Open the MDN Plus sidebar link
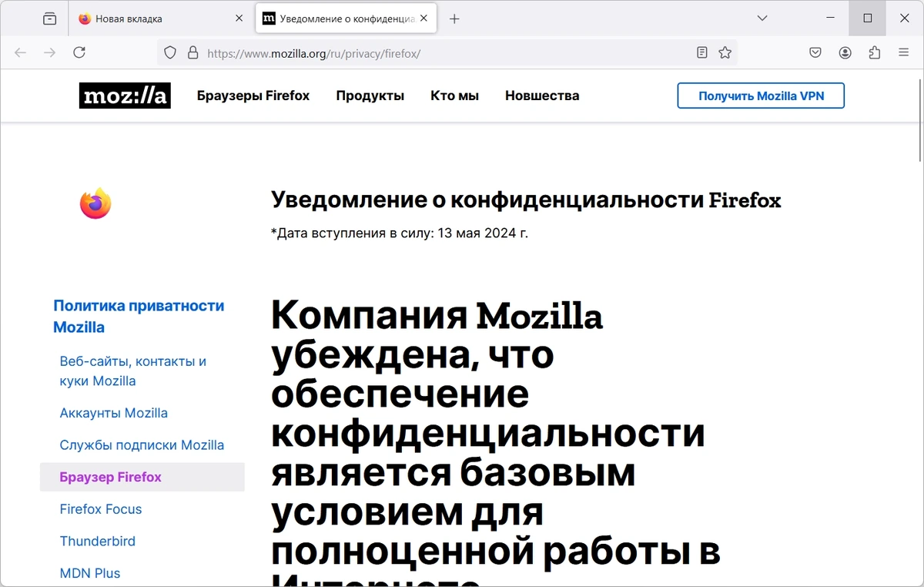This screenshot has height=587, width=924. click(x=90, y=573)
